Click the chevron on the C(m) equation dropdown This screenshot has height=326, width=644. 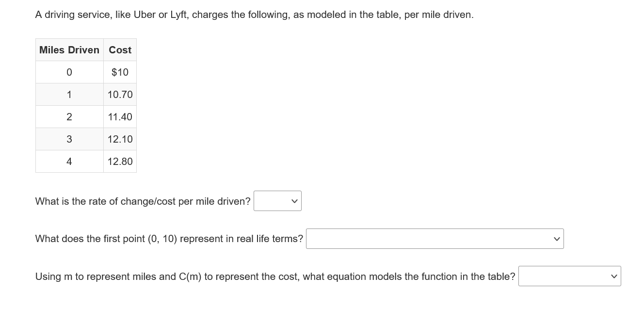point(613,276)
